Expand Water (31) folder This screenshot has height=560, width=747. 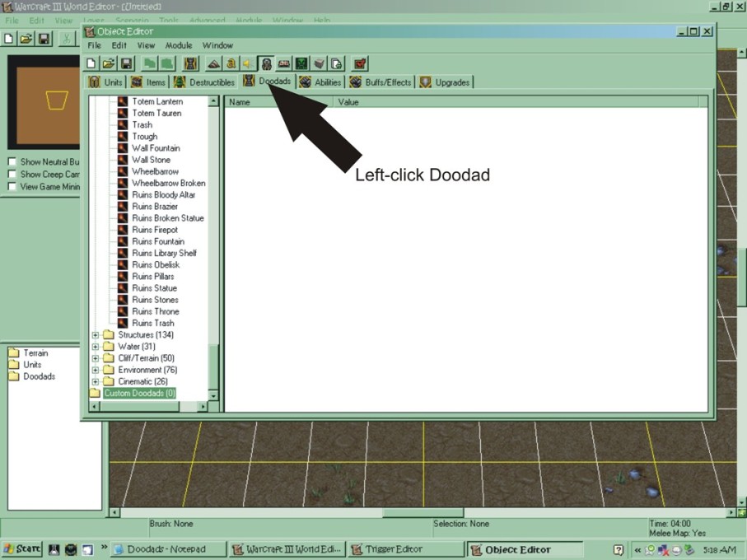96,347
